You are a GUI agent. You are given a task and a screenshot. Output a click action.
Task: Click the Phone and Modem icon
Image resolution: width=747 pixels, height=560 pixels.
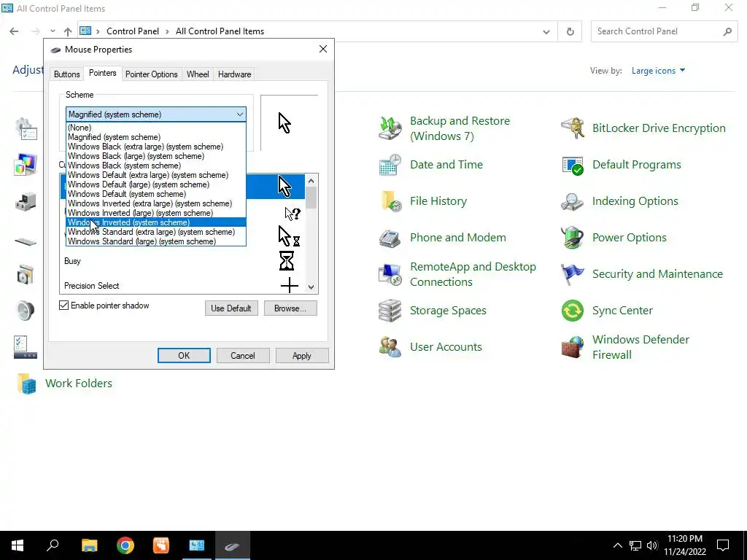(x=390, y=238)
